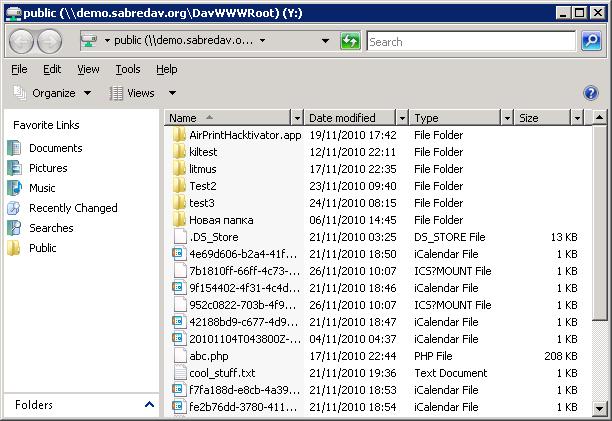Click the green Refresh arrows icon
Screen dimensions: 612x421
click(350, 41)
